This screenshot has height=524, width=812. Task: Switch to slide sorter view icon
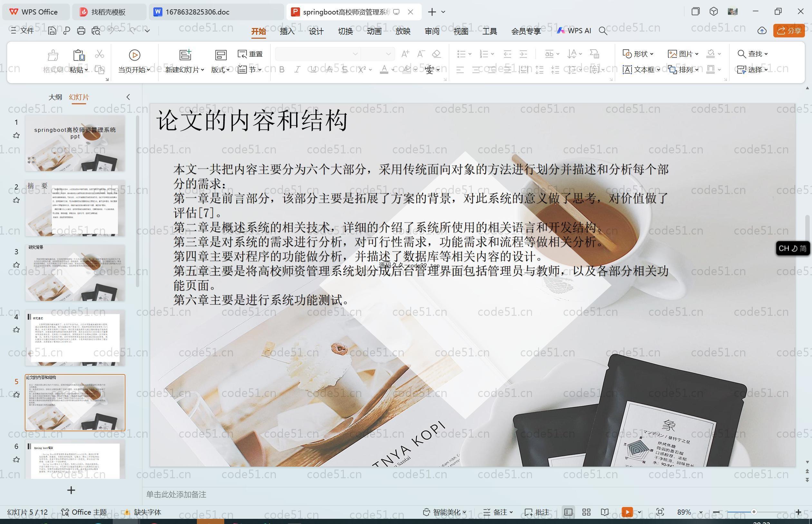[586, 512]
